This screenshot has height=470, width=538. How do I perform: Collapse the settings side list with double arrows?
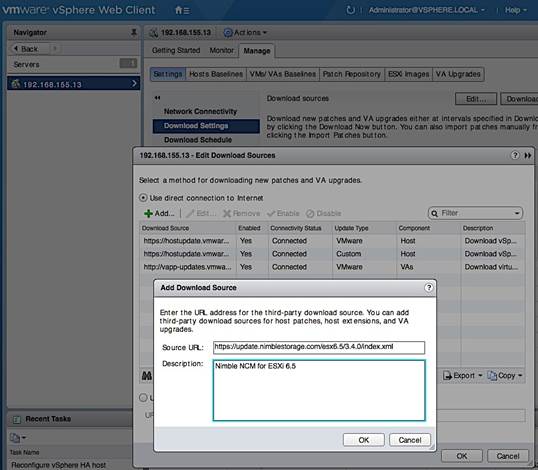tap(157, 98)
